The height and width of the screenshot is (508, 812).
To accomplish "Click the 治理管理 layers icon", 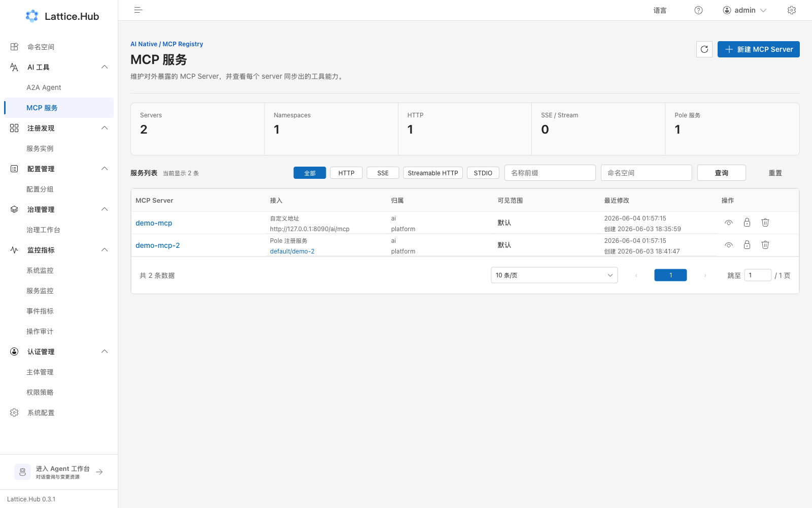I will coord(14,209).
